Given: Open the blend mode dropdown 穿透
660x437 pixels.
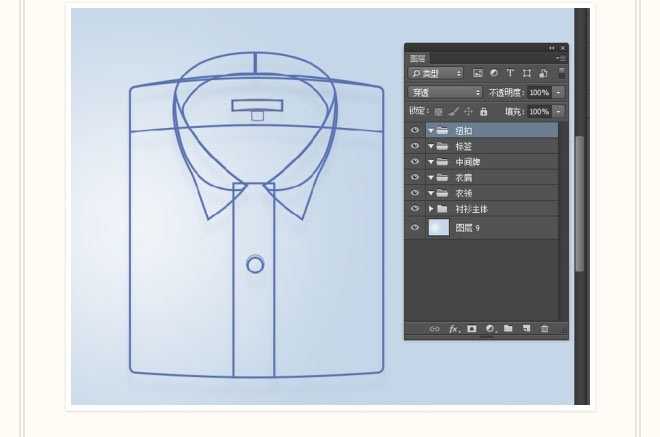Looking at the screenshot, I should tap(445, 92).
